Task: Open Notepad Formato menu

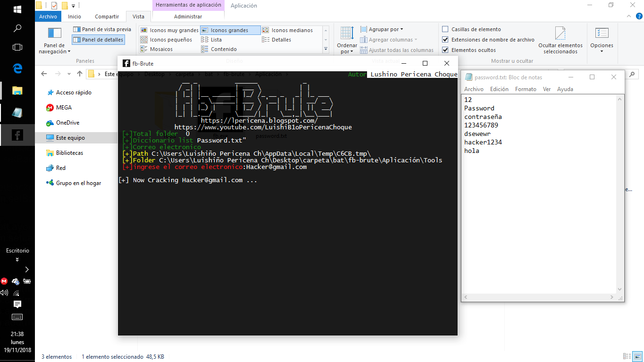Action: (526, 89)
